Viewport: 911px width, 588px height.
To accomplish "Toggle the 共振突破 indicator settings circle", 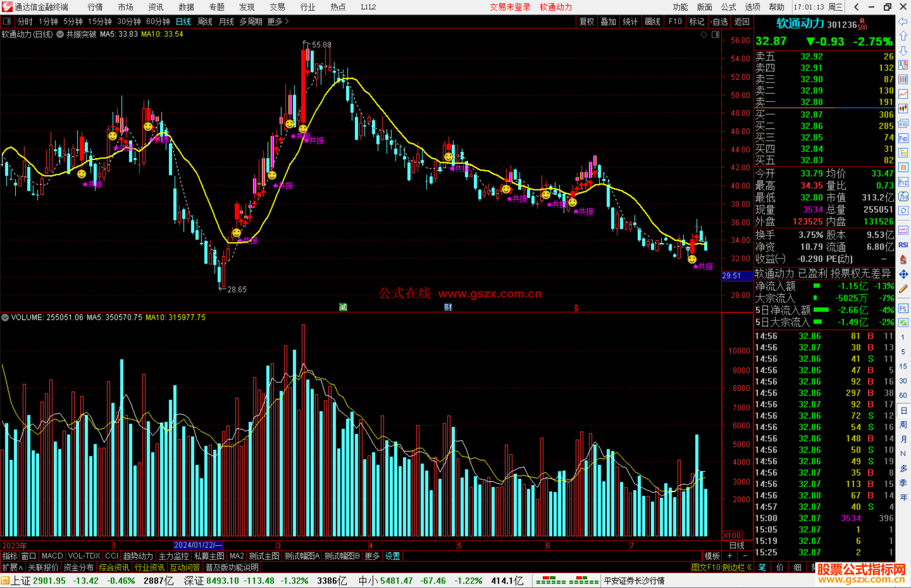I will [60, 35].
